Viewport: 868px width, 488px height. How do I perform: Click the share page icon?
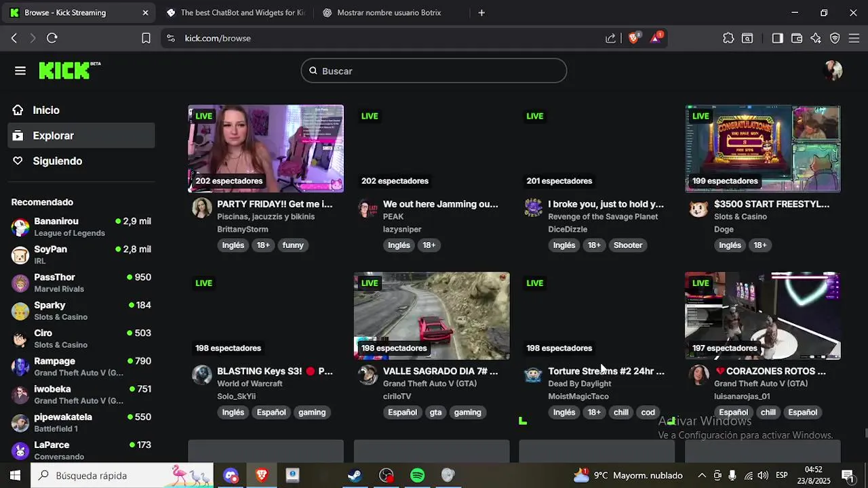click(611, 39)
